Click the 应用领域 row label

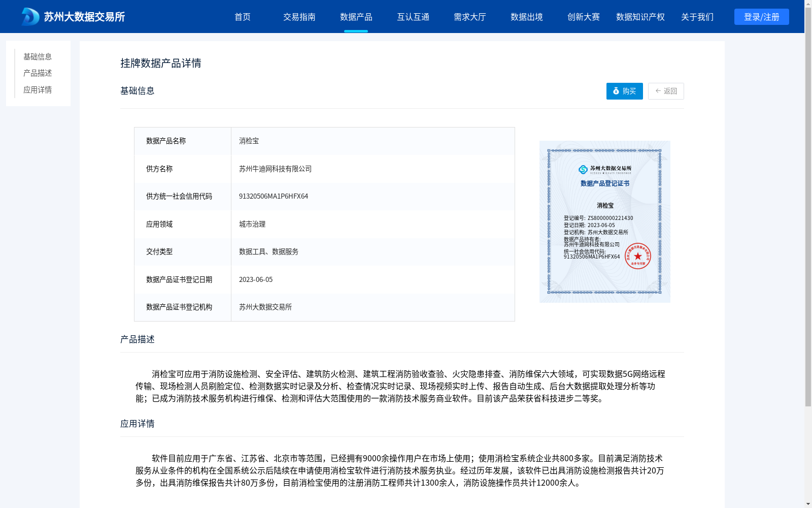pos(159,224)
